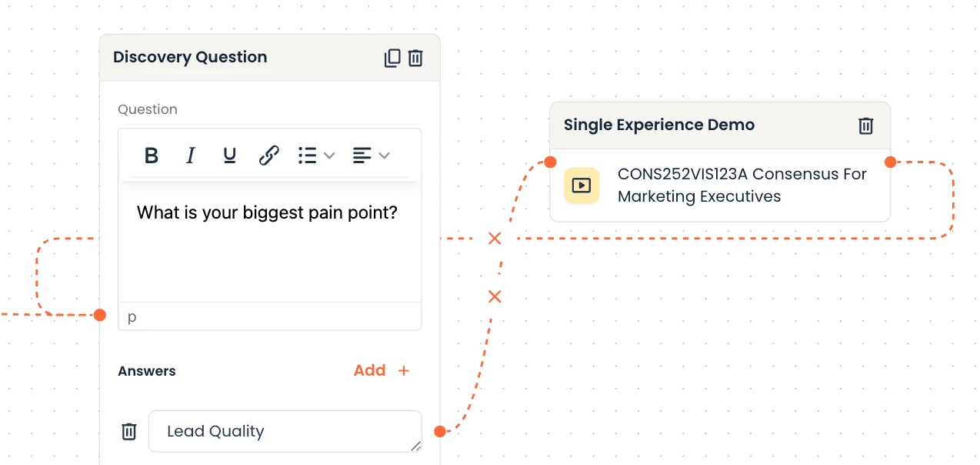Click the Single Experience Demo right output connector dot

890,162
